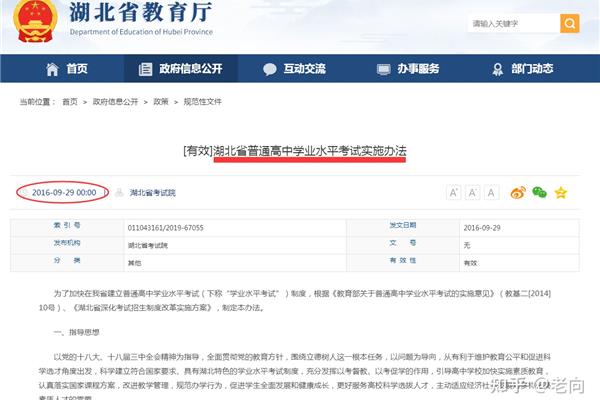Click the document icon beside 政府信息公开
This screenshot has height=400, width=600.
pos(145,69)
